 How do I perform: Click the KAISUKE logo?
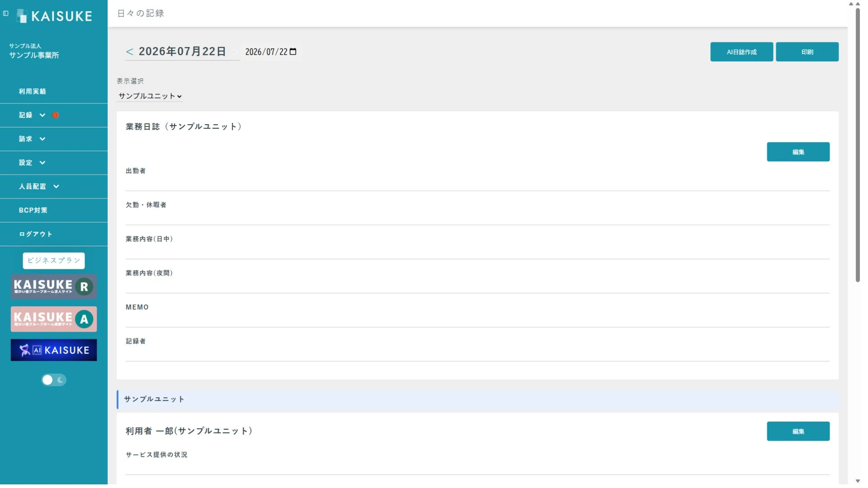pyautogui.click(x=54, y=16)
